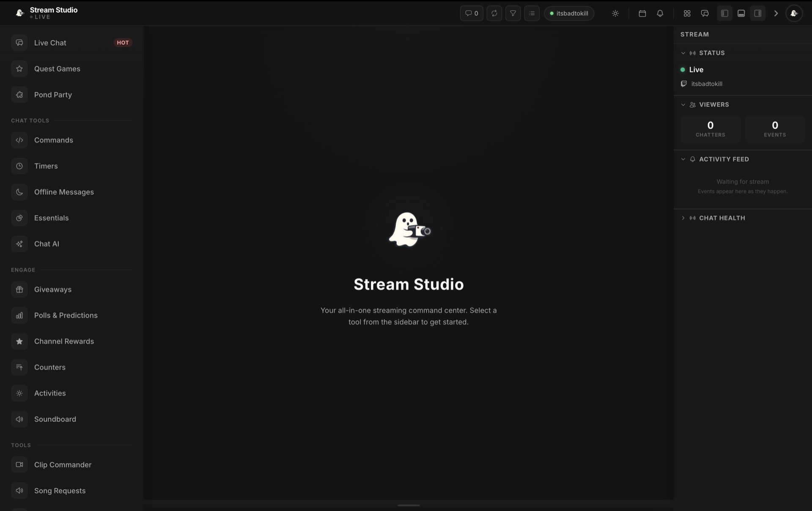Select the itsbadtokill channel pill

pos(569,14)
